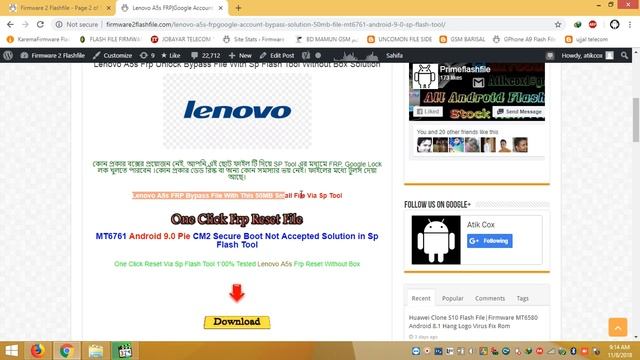Switch to the Comments tab

tap(490, 298)
